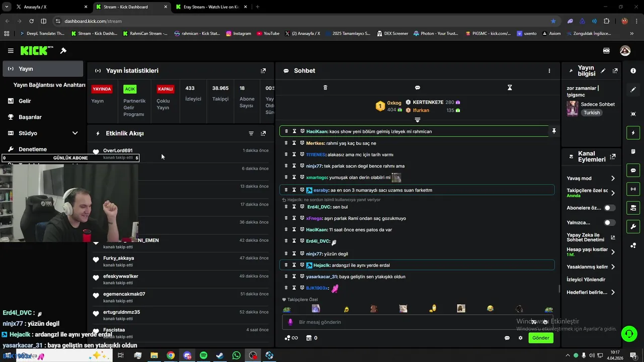The image size is (644, 362).
Task: Pop out the Yayın İstatistikleri panel
Action: [263, 71]
